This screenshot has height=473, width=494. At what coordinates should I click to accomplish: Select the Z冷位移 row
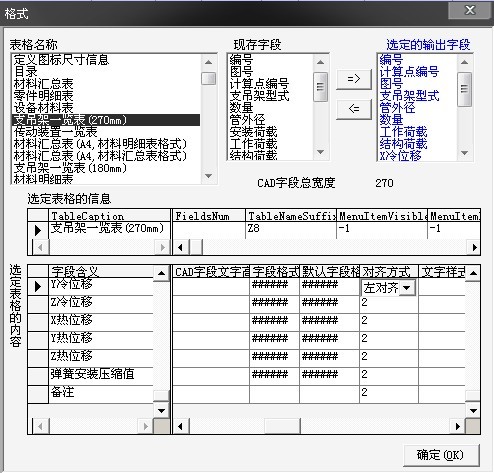pyautogui.click(x=101, y=304)
